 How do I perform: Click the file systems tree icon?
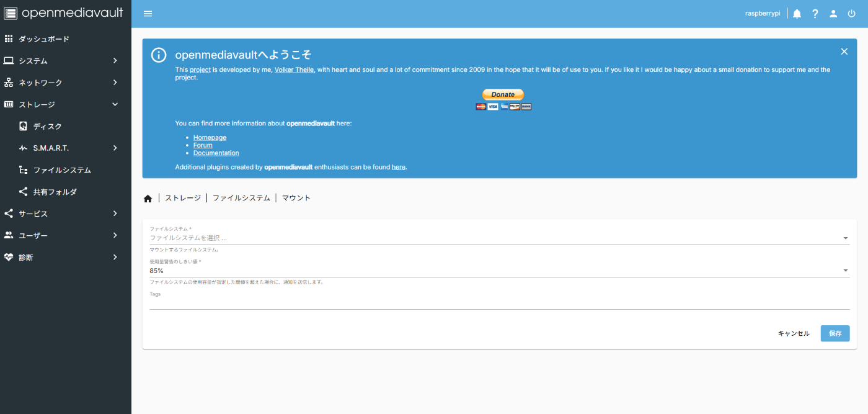click(23, 170)
